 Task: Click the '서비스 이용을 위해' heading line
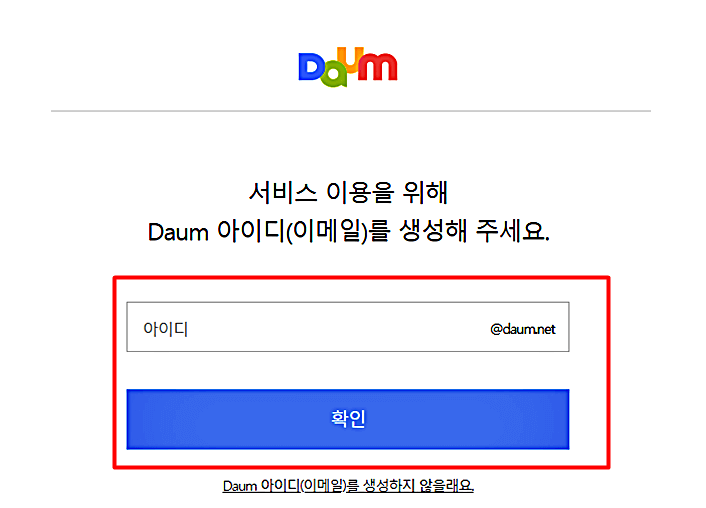point(348,192)
